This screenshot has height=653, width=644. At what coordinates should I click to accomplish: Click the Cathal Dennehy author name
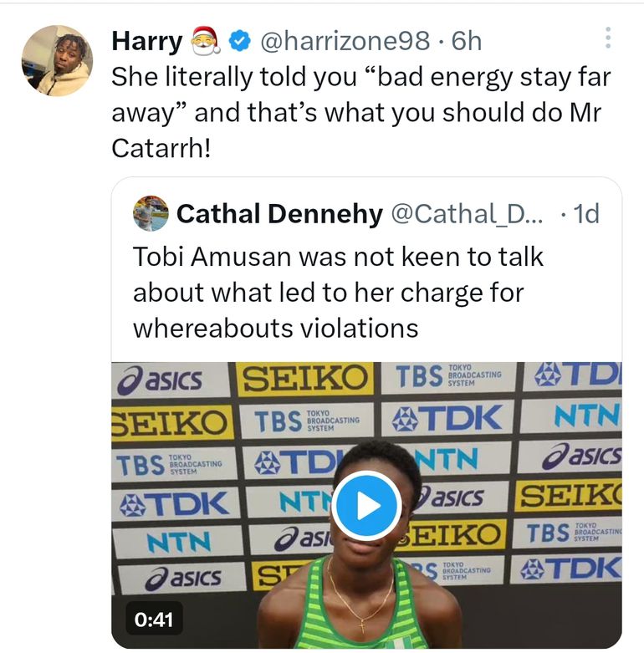click(x=279, y=214)
